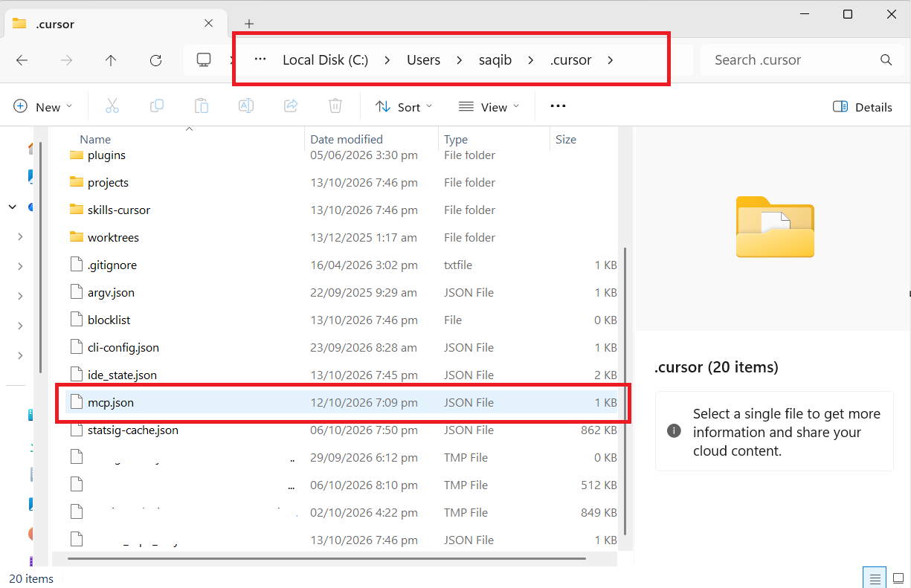The image size is (911, 588).
Task: Click the Cut scissors icon
Action: pyautogui.click(x=112, y=106)
